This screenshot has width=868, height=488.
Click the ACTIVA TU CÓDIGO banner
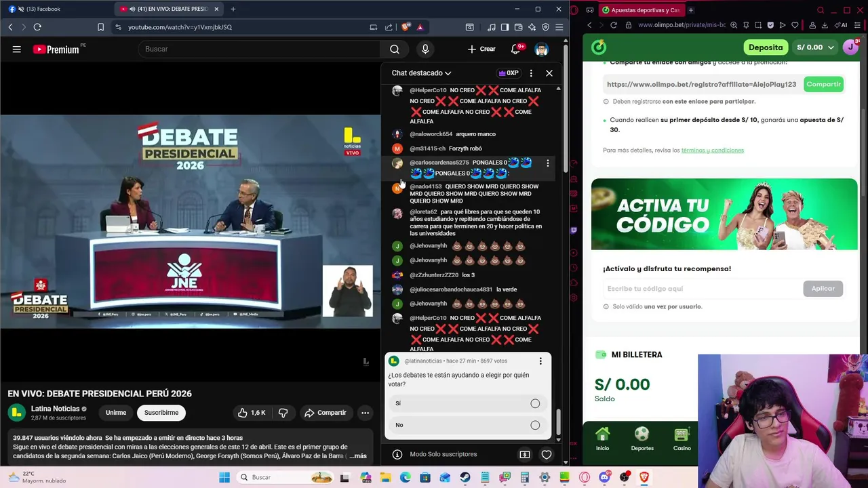724,214
